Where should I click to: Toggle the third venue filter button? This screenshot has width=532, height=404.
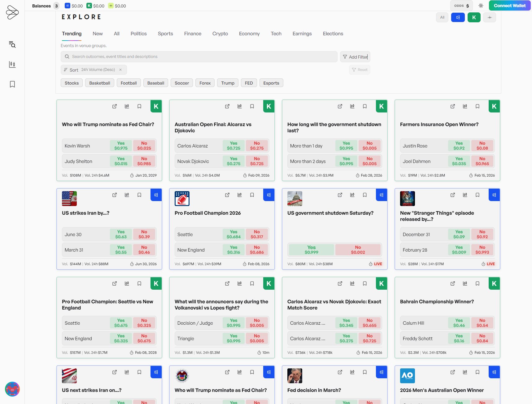pyautogui.click(x=490, y=17)
